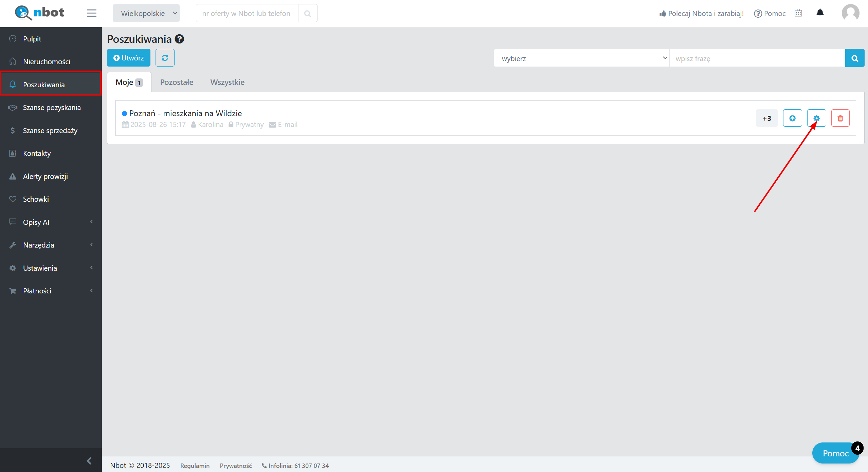Viewport: 868px width, 472px height.
Task: Expand the Opisy AI sidebar menu
Action: pos(51,222)
